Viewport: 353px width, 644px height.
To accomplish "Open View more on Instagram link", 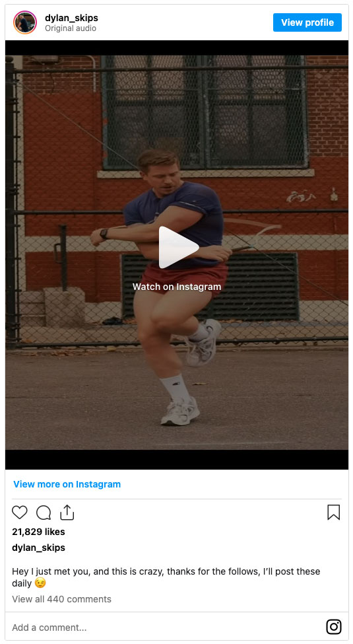I will click(67, 483).
